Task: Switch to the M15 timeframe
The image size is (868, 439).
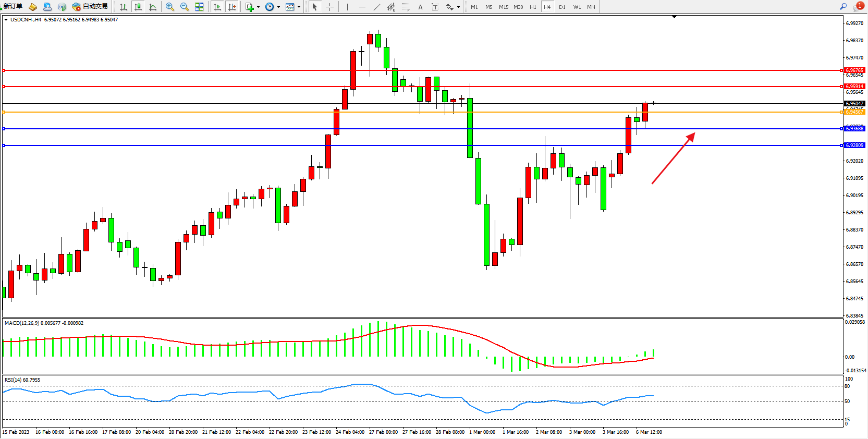Action: tap(503, 7)
